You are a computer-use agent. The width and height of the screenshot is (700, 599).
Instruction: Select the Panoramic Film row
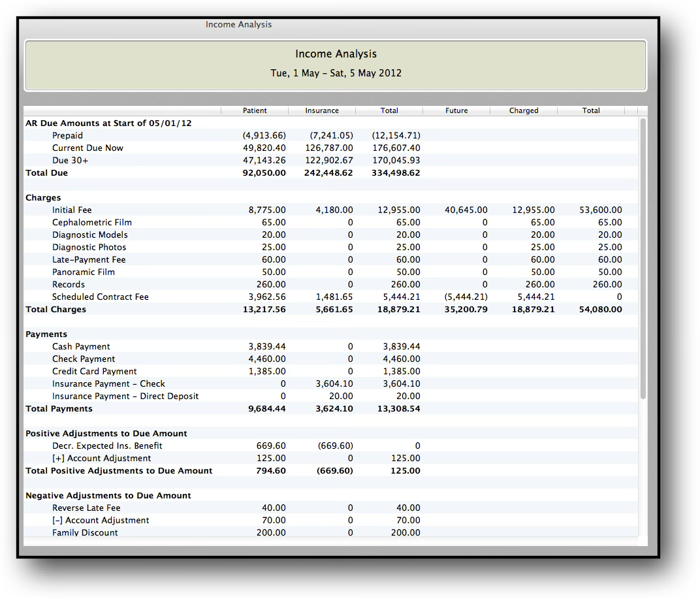tap(331, 272)
